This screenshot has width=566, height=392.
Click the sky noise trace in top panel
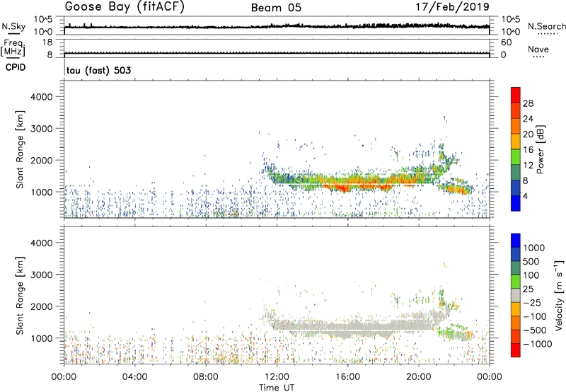pyautogui.click(x=277, y=26)
